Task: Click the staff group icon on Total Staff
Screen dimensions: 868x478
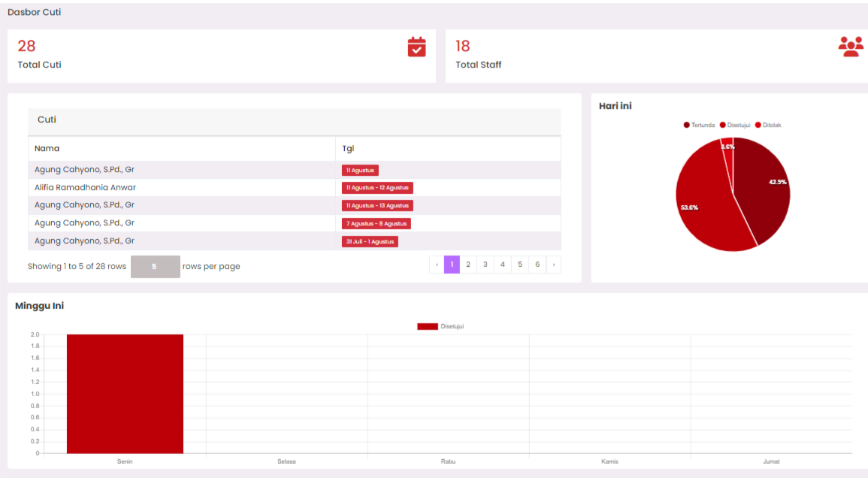Action: [x=851, y=47]
